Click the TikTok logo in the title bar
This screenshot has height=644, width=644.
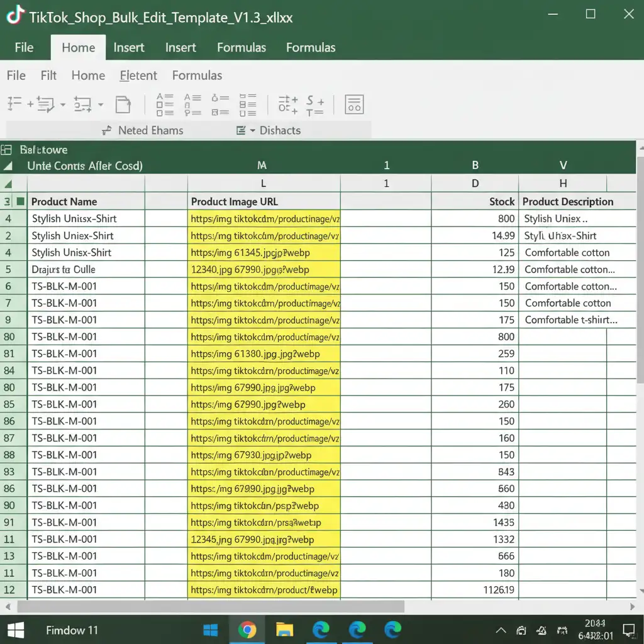pyautogui.click(x=15, y=15)
